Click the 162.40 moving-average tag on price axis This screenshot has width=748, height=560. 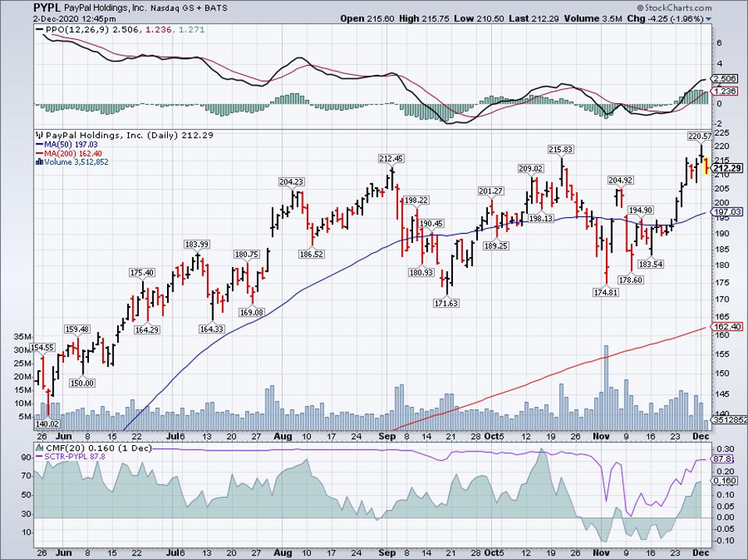(x=727, y=326)
